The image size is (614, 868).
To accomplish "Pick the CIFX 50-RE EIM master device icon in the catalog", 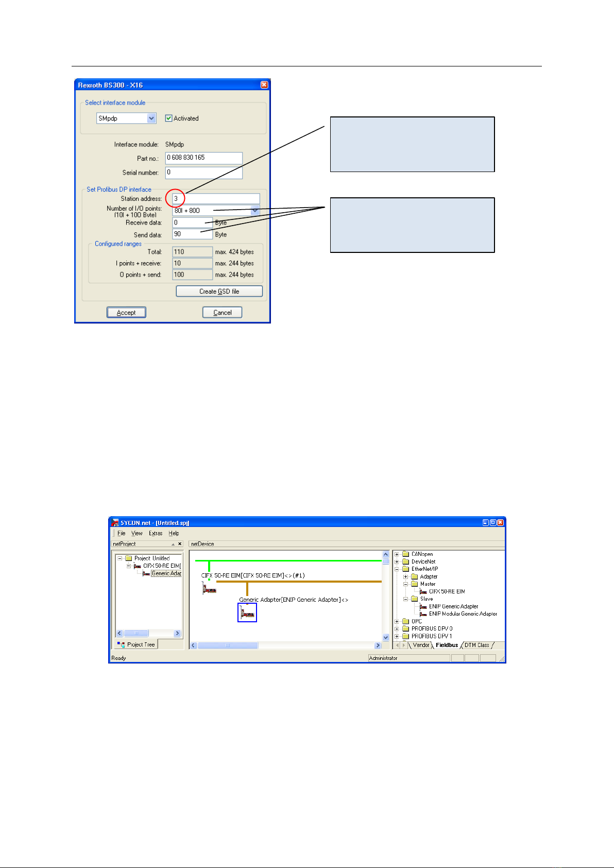I will [423, 591].
